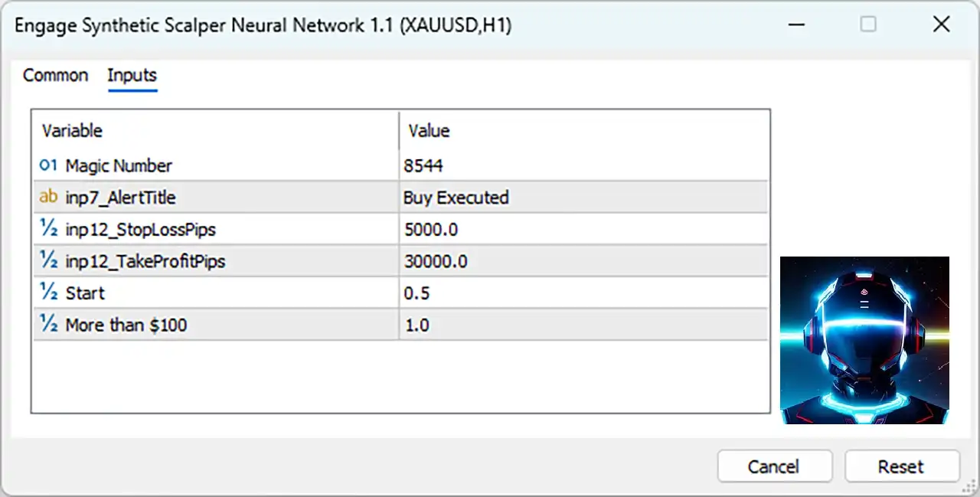Select the Inputs tab
Image resolution: width=980 pixels, height=497 pixels.
click(132, 75)
